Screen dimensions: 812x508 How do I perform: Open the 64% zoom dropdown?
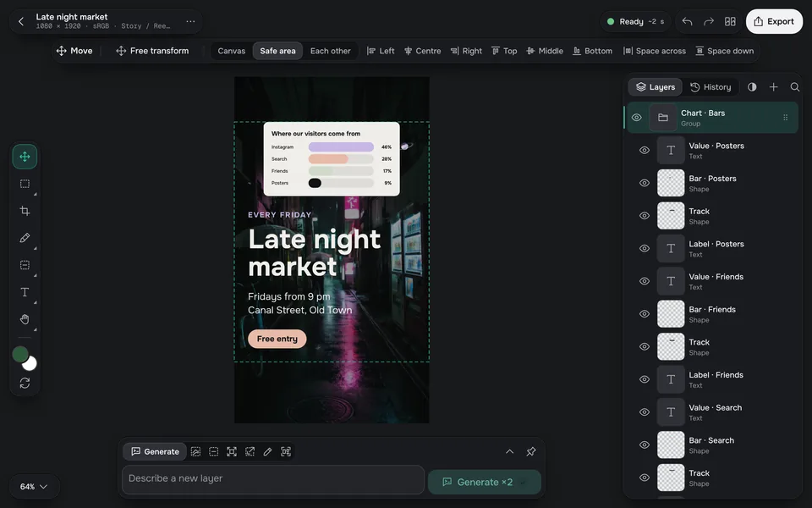pos(34,487)
